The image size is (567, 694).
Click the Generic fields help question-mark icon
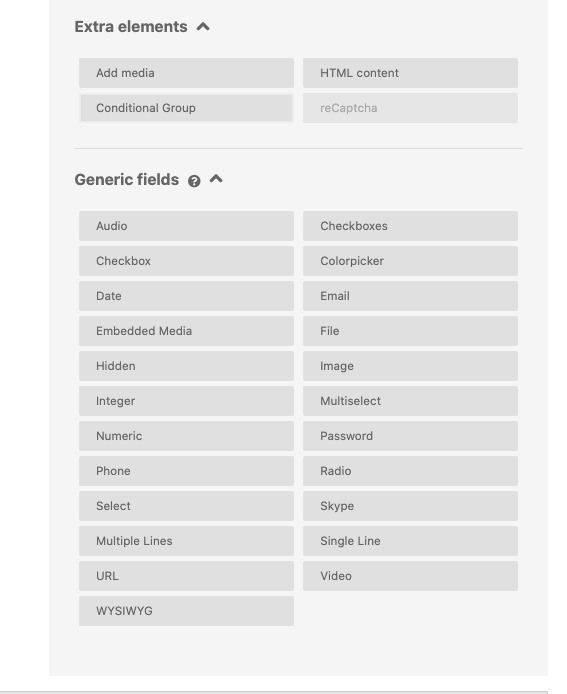pos(194,181)
